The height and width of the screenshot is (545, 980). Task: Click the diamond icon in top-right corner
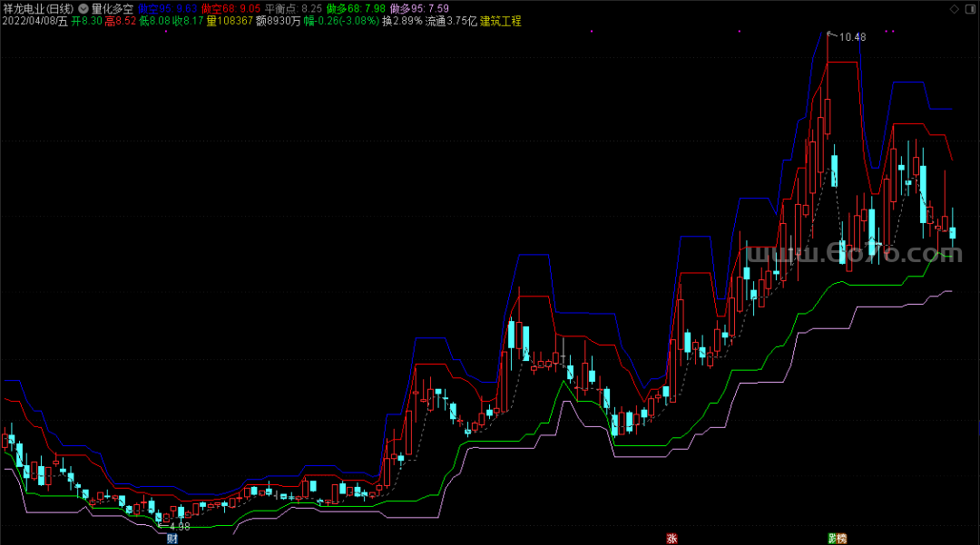[x=954, y=8]
